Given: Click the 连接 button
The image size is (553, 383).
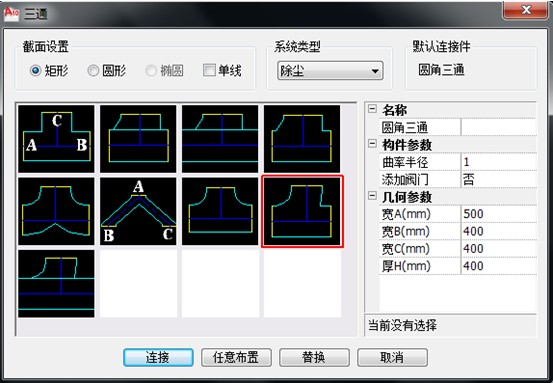Looking at the screenshot, I should tap(158, 358).
